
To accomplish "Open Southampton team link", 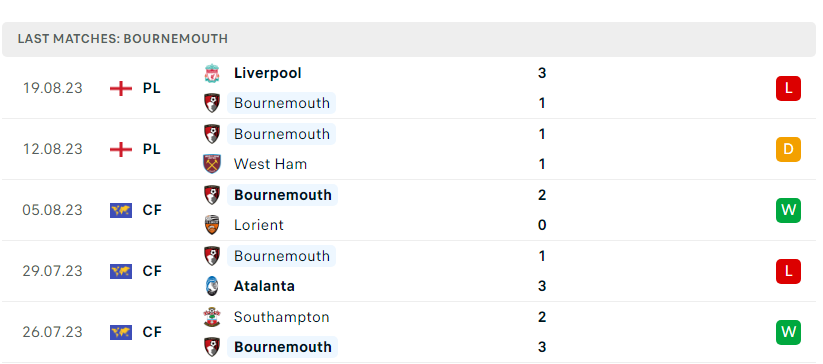I will point(281,317).
